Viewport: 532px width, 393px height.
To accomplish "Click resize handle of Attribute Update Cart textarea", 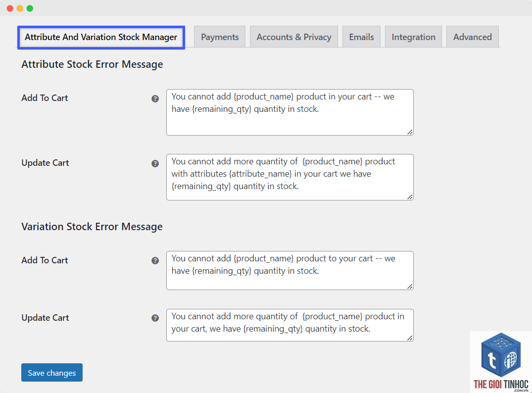I will (x=410, y=197).
